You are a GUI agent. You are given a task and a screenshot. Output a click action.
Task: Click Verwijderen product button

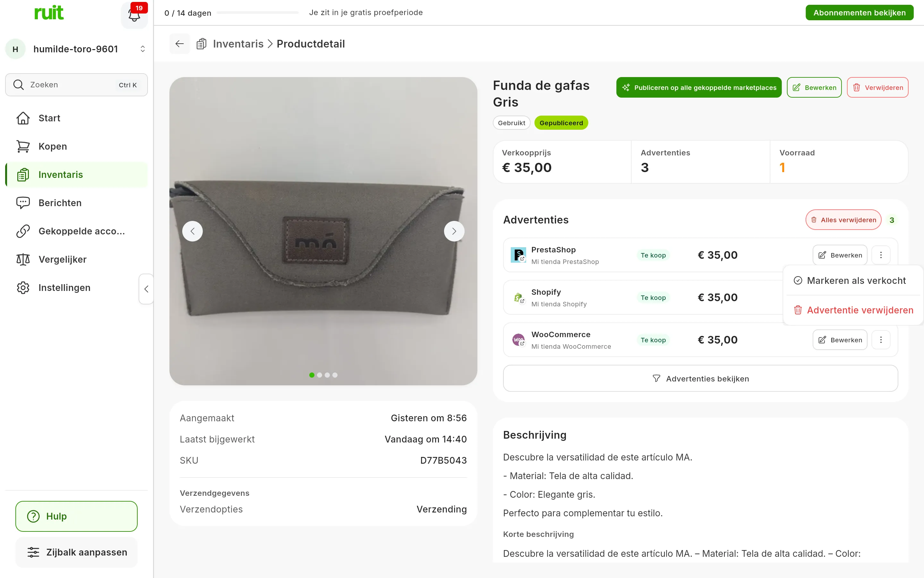877,88
